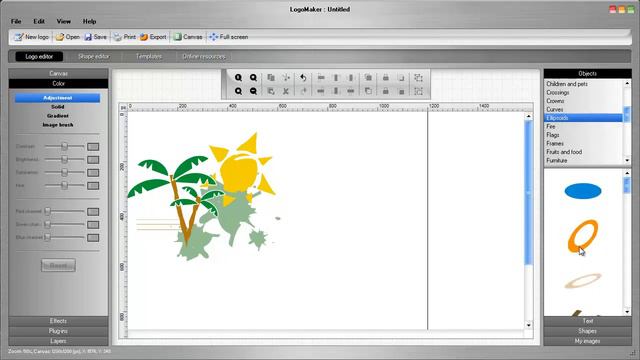
Task: Switch to Full screen mode
Action: (x=229, y=37)
